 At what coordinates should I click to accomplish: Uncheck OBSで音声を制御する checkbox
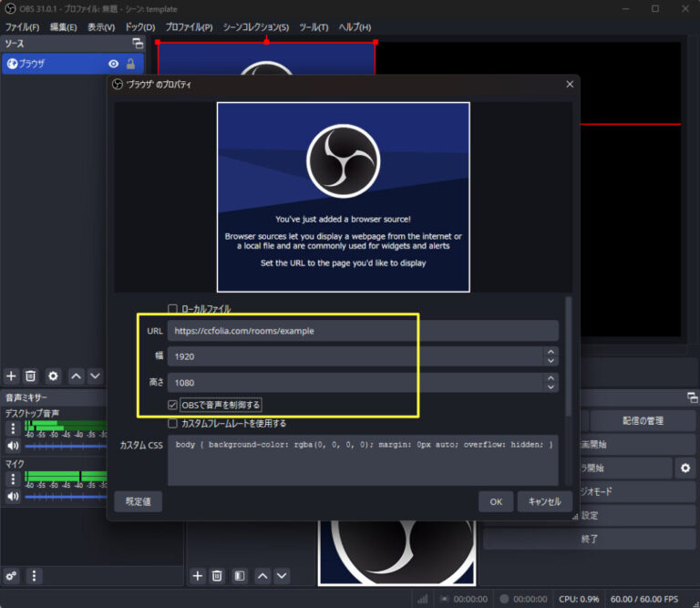tap(173, 404)
